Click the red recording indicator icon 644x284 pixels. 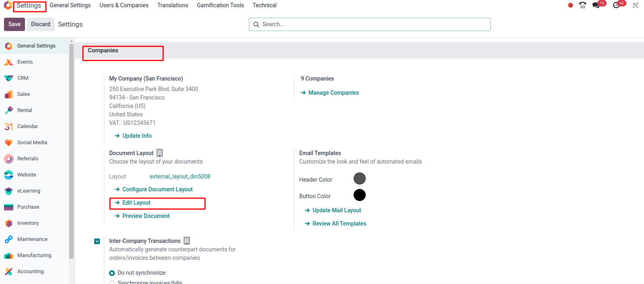point(570,5)
